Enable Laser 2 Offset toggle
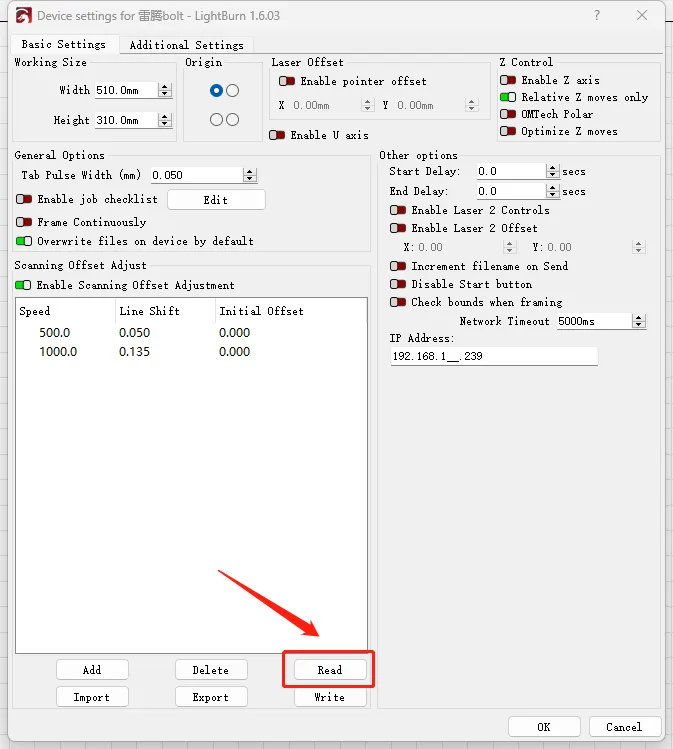 pos(398,228)
